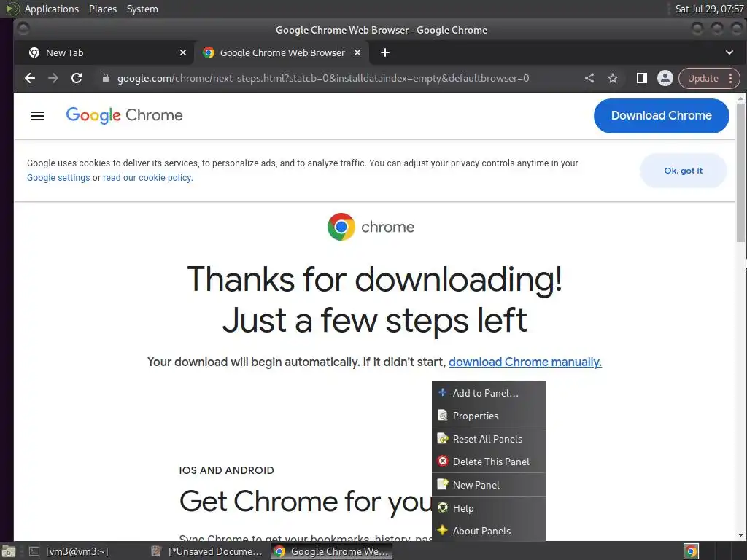The image size is (747, 560).
Task: Click the page vertical scrollbar
Action: (740, 172)
